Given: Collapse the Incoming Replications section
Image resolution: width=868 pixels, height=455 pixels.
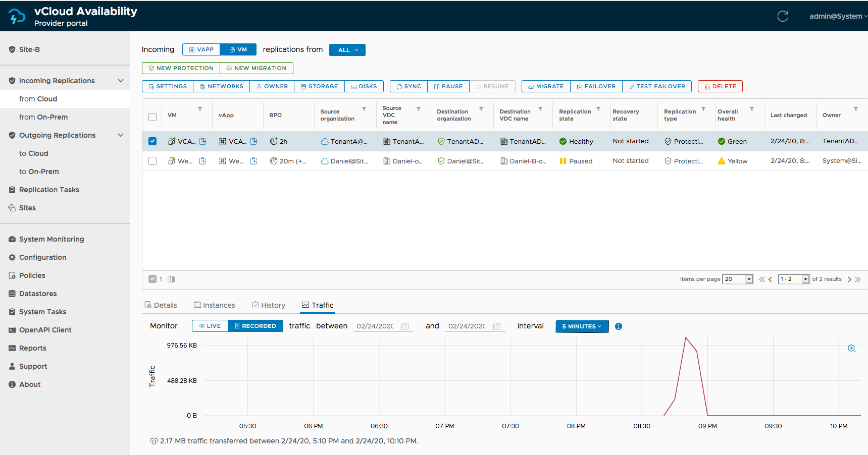Looking at the screenshot, I should pos(121,81).
